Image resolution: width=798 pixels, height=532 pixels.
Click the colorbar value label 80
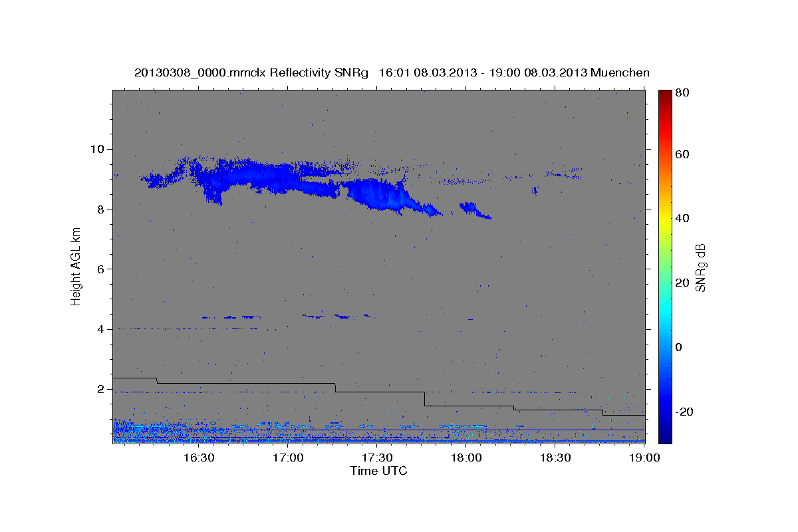[682, 94]
